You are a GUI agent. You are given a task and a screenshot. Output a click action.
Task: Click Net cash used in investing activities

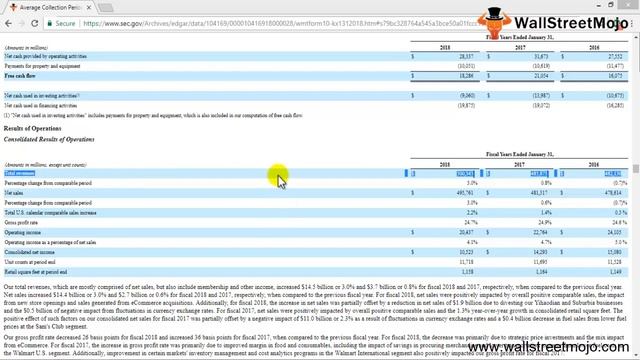coord(42,96)
